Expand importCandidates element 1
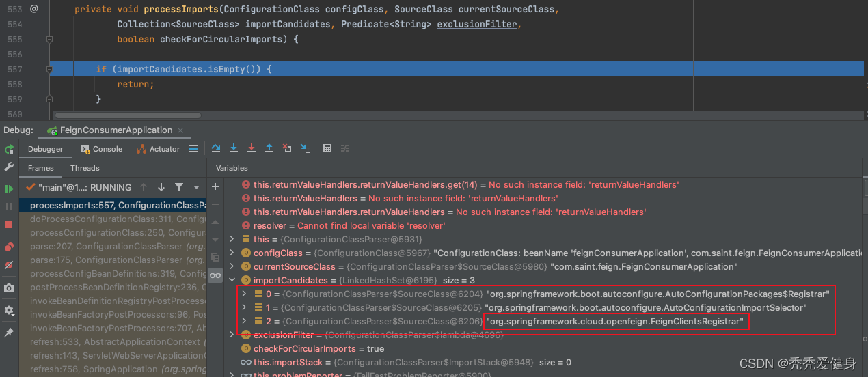This screenshot has width=868, height=377. [245, 307]
